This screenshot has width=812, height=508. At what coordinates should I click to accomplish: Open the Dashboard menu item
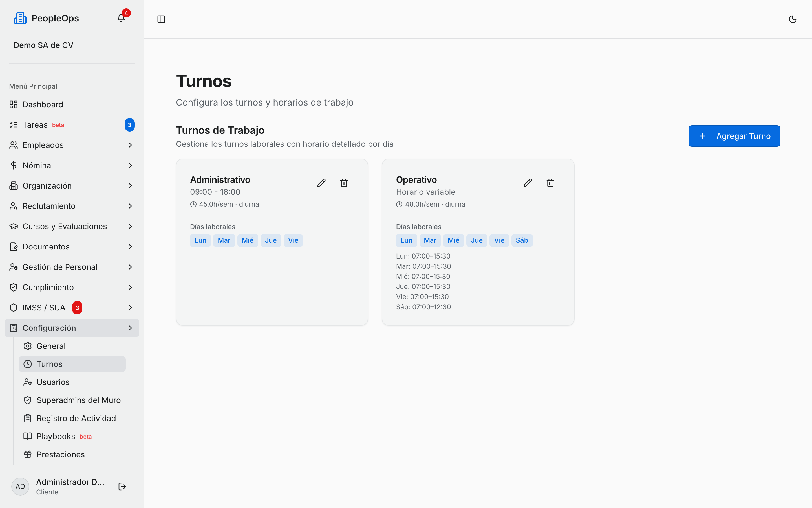point(72,104)
